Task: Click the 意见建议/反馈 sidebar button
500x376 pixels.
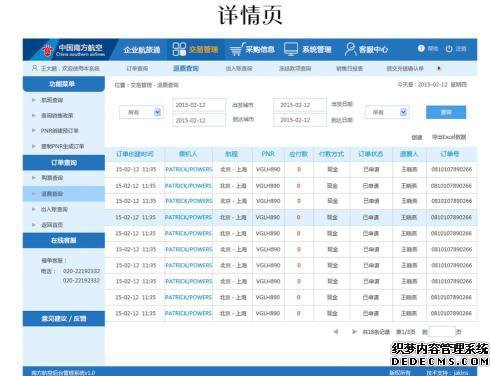Action: [64, 319]
